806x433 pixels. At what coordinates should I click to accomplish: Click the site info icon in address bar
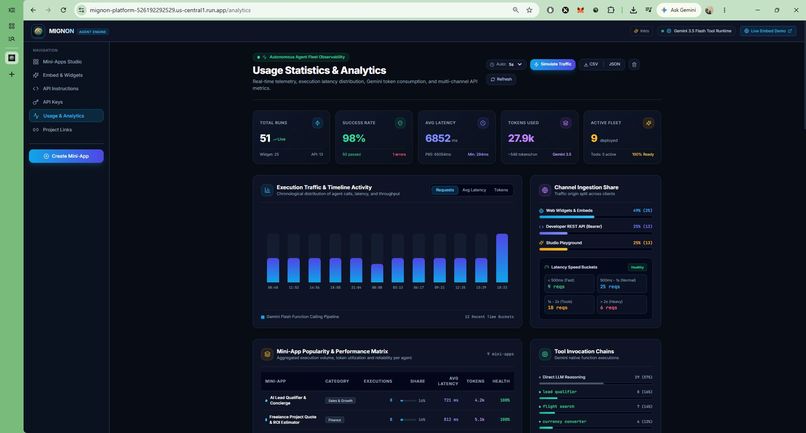click(x=81, y=10)
